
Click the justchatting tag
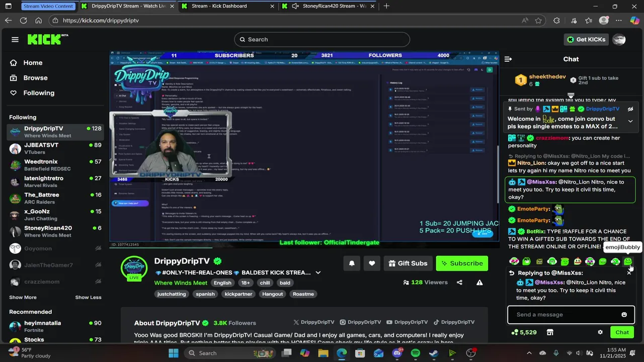click(172, 294)
